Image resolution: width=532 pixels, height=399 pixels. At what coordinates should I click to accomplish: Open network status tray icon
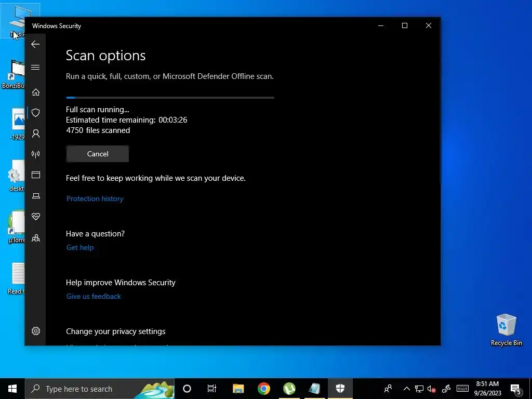pyautogui.click(x=419, y=389)
